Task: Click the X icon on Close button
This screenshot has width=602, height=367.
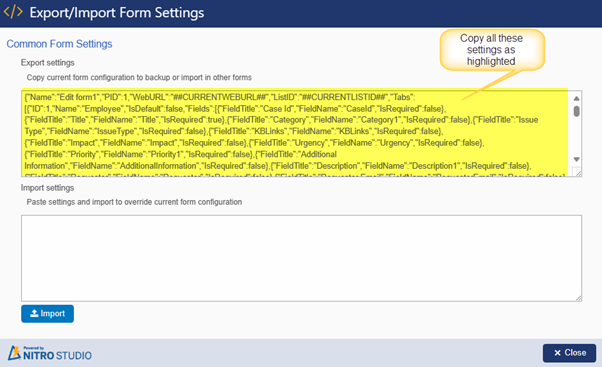Action: [557, 353]
